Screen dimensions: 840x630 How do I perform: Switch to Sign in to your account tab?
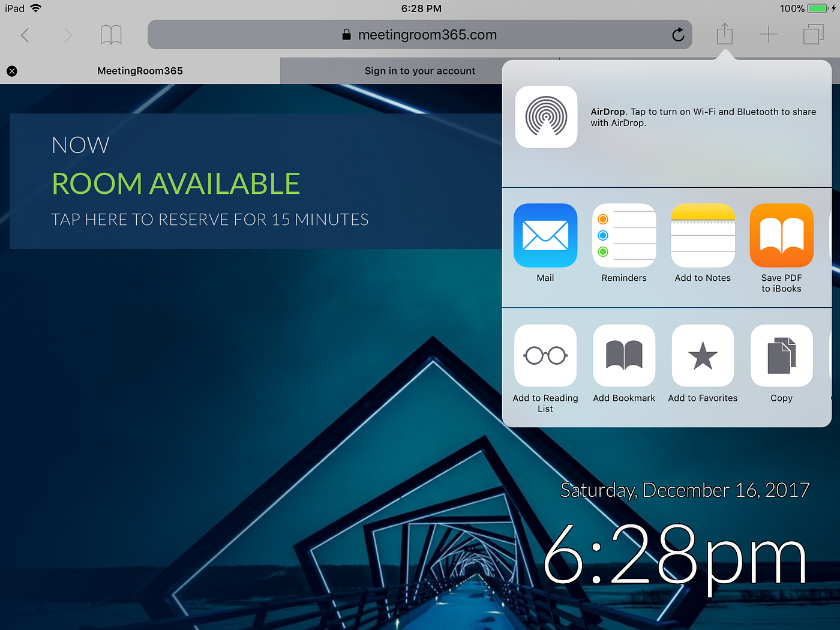click(420, 71)
